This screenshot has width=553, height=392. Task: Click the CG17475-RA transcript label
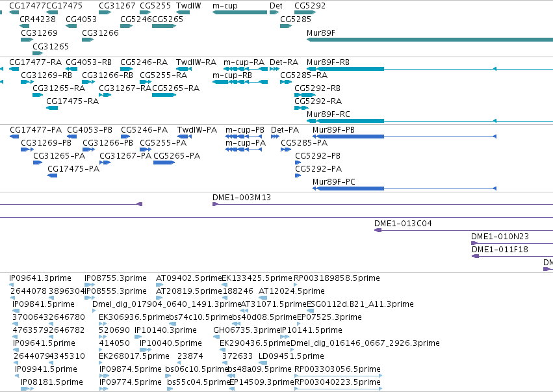(73, 101)
